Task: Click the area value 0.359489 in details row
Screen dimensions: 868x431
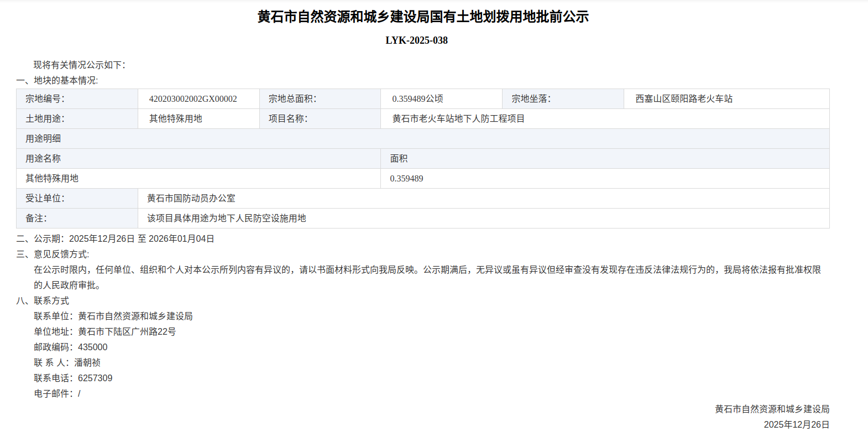Action: coord(406,179)
